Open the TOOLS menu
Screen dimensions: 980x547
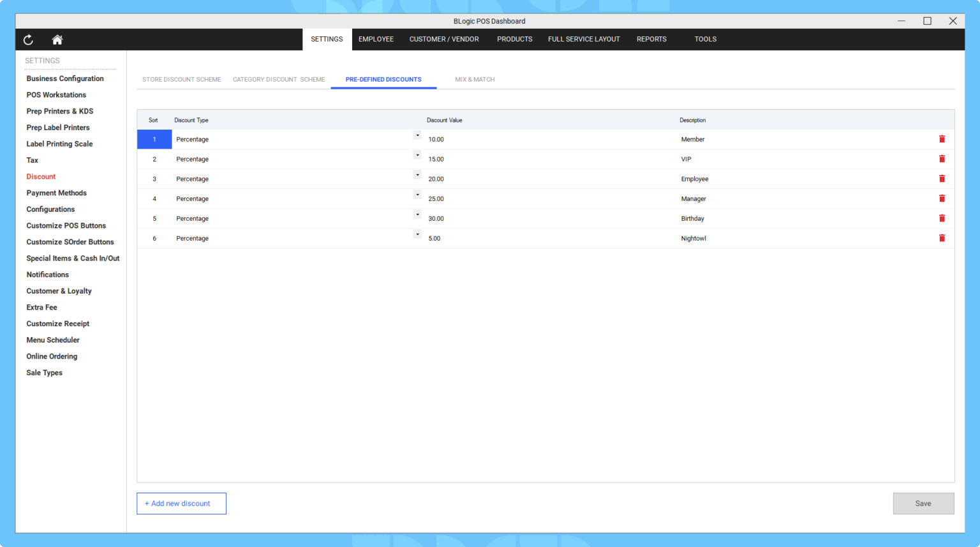click(706, 40)
